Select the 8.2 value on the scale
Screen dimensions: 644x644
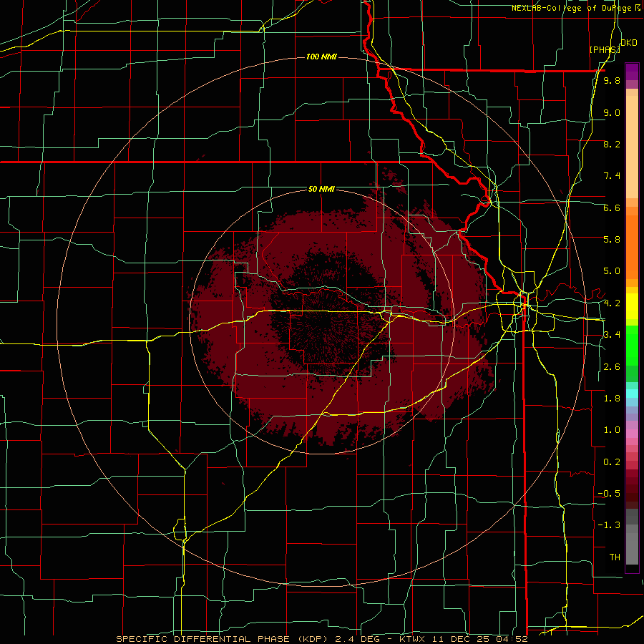point(612,144)
